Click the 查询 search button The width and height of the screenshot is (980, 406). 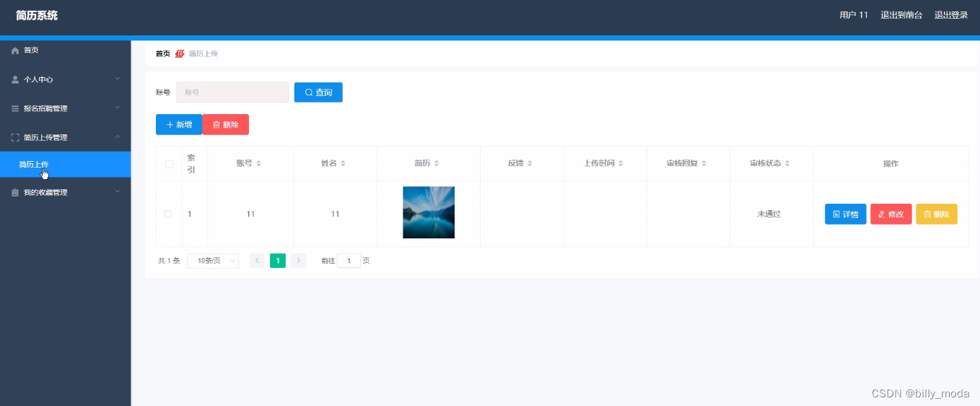coord(318,92)
